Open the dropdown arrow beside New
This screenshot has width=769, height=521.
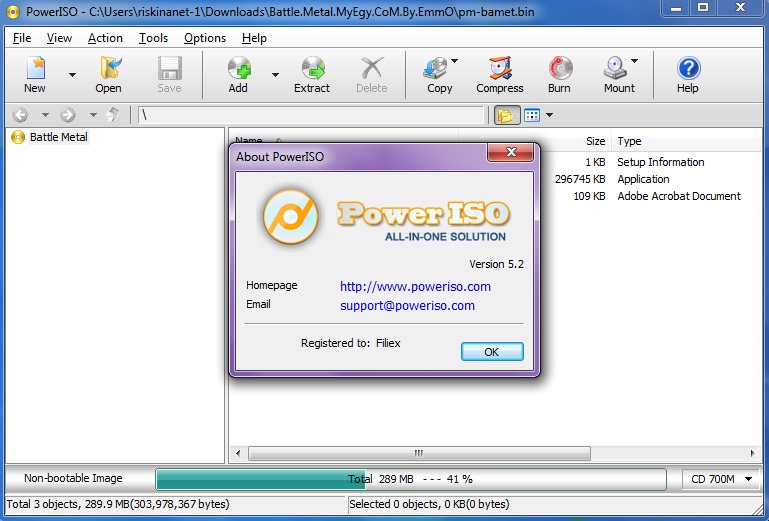(73, 75)
